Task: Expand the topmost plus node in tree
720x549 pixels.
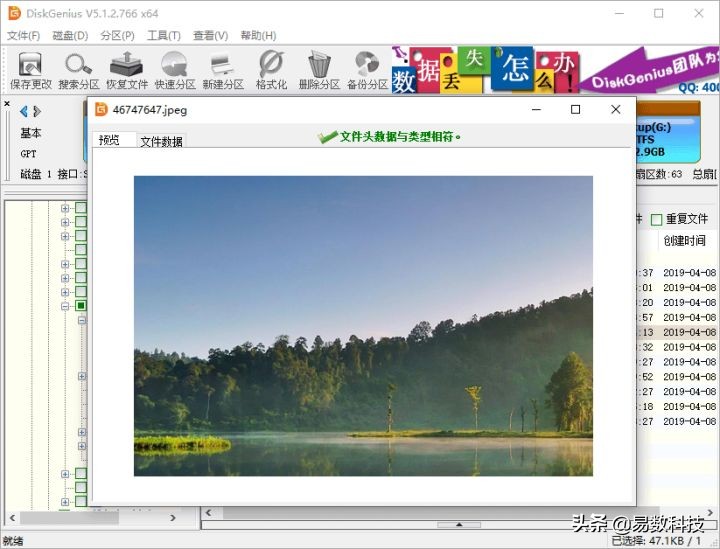Action: (65, 208)
